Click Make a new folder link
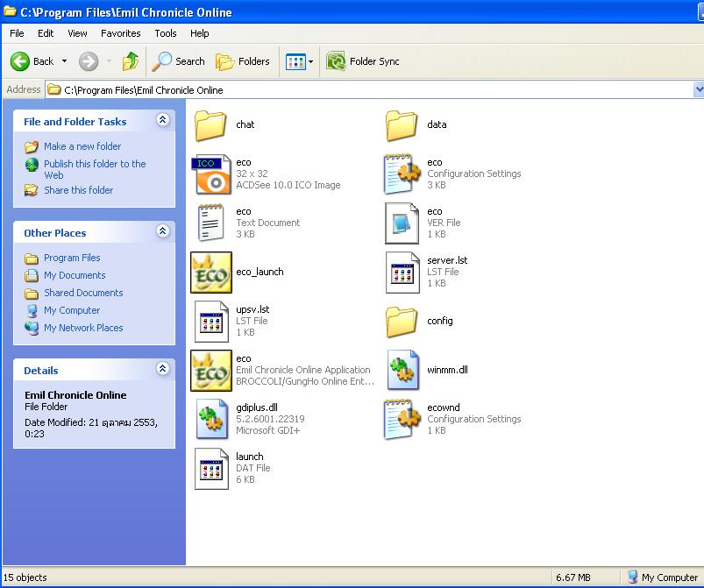The height and width of the screenshot is (588, 704). [82, 146]
